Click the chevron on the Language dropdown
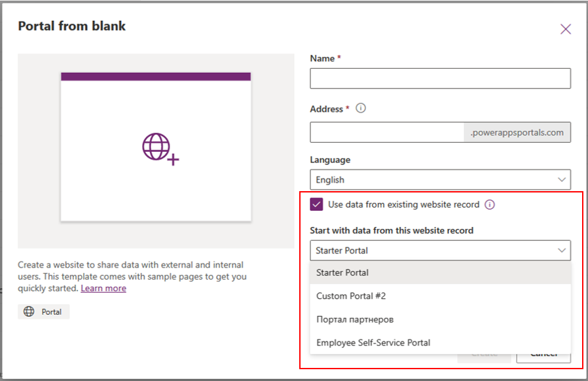 tap(562, 179)
